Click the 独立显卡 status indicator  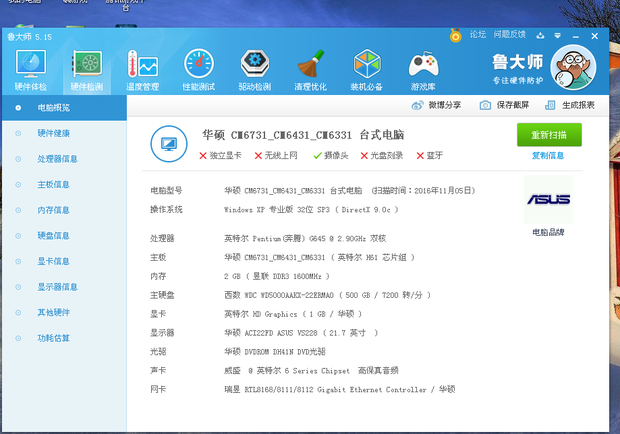220,156
